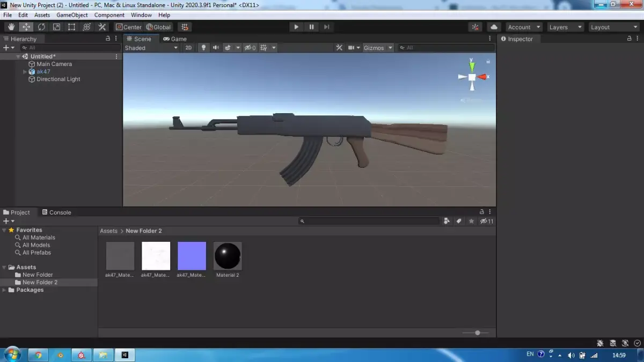Toggle the Inspector panel lock
The height and width of the screenshot is (362, 644).
pyautogui.click(x=629, y=39)
